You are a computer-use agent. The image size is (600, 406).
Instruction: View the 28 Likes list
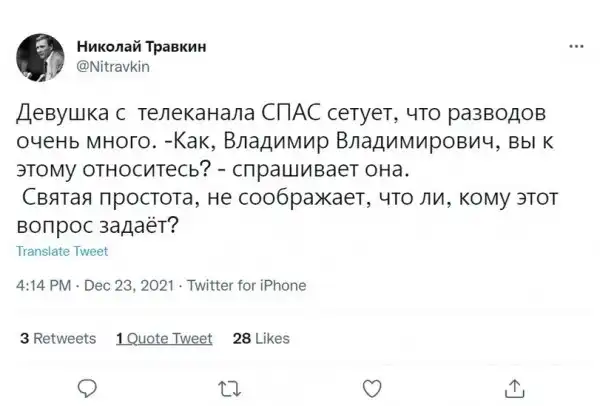[261, 338]
